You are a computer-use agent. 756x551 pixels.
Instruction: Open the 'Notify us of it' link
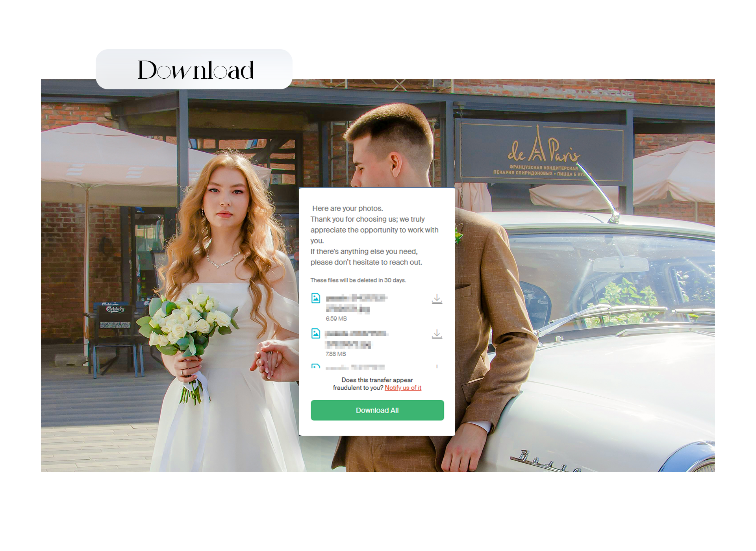(403, 388)
